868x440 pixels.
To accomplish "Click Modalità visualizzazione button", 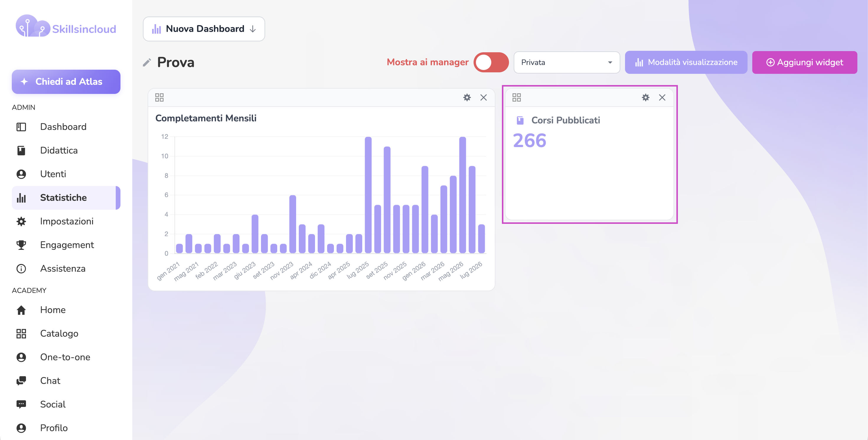I will point(686,62).
